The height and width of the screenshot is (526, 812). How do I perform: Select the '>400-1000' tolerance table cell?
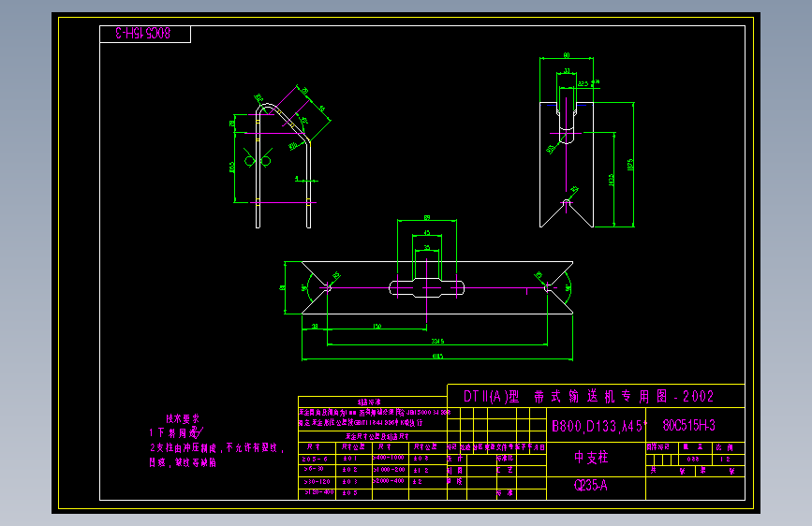(390, 459)
